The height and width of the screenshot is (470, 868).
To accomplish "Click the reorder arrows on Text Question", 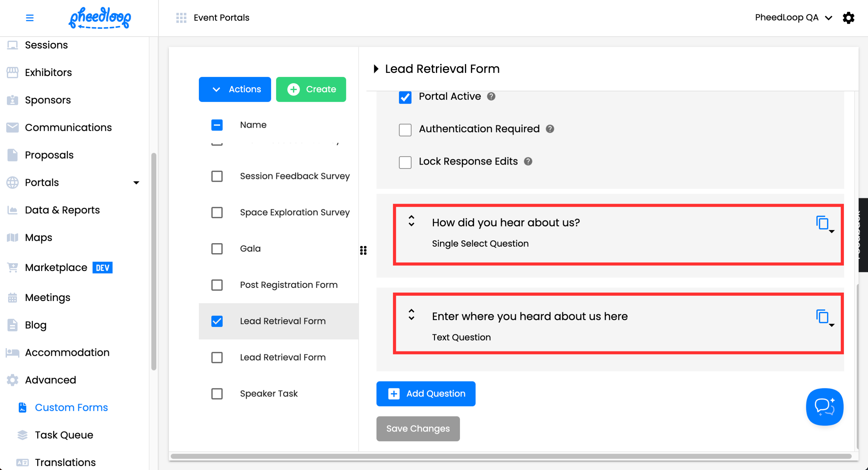I will coord(411,314).
